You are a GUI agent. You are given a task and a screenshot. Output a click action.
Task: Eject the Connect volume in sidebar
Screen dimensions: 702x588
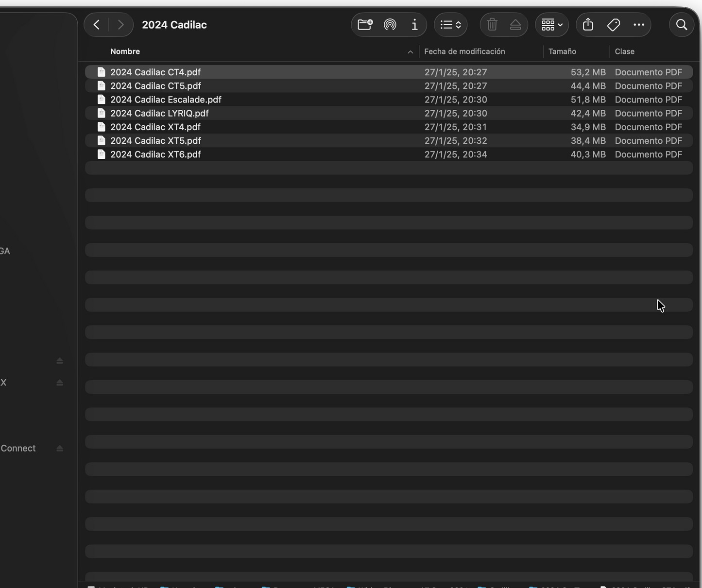pos(60,448)
